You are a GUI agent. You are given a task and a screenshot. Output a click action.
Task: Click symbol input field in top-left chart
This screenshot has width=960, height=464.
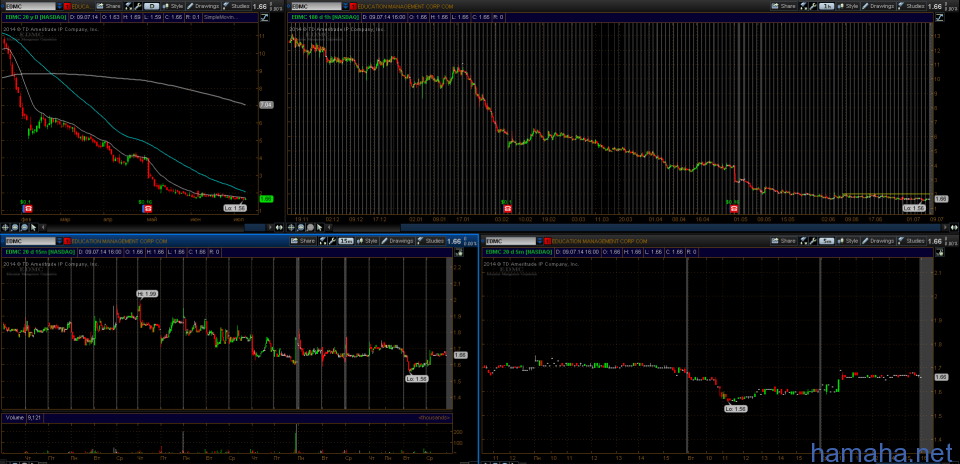(31, 6)
